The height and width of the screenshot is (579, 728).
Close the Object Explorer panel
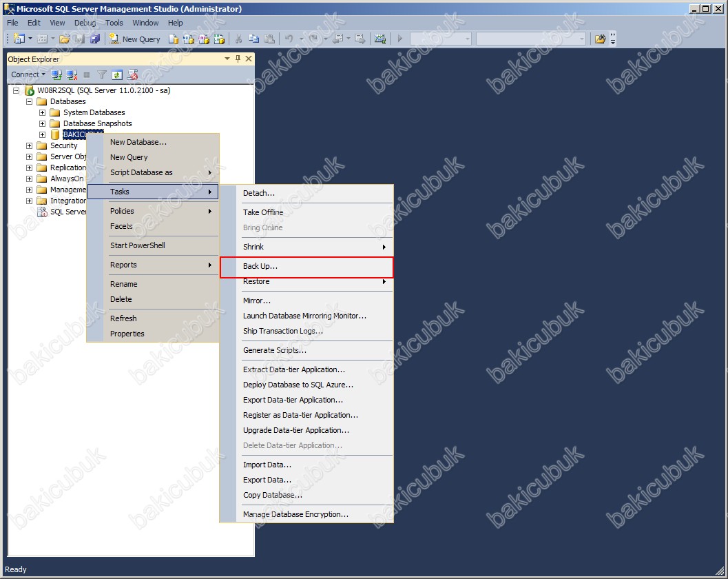[249, 59]
